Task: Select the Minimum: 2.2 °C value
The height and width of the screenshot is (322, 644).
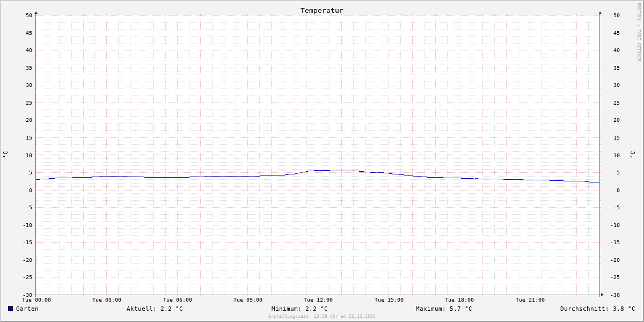Action: pos(299,309)
